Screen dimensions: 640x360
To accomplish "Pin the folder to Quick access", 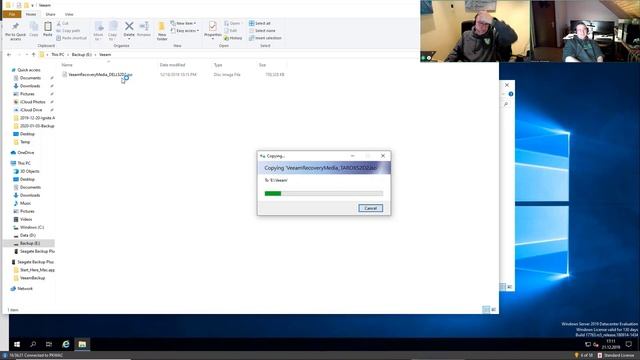I will tap(16, 31).
